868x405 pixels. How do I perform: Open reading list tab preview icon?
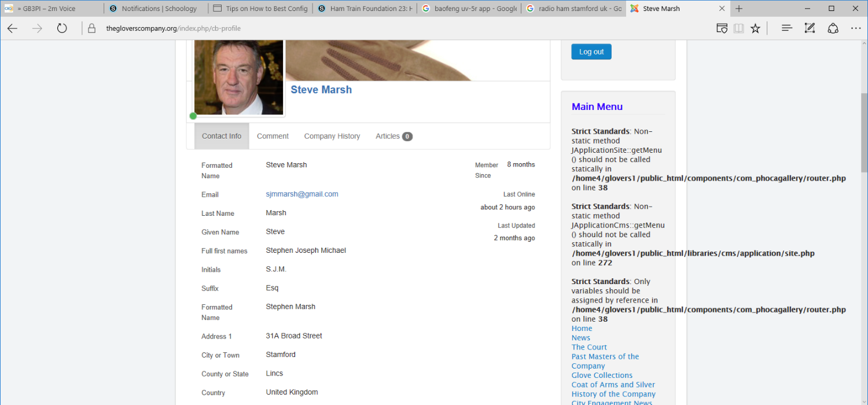coord(722,28)
